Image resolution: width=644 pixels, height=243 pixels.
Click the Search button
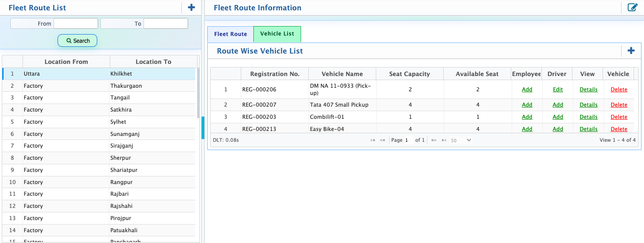[x=77, y=40]
